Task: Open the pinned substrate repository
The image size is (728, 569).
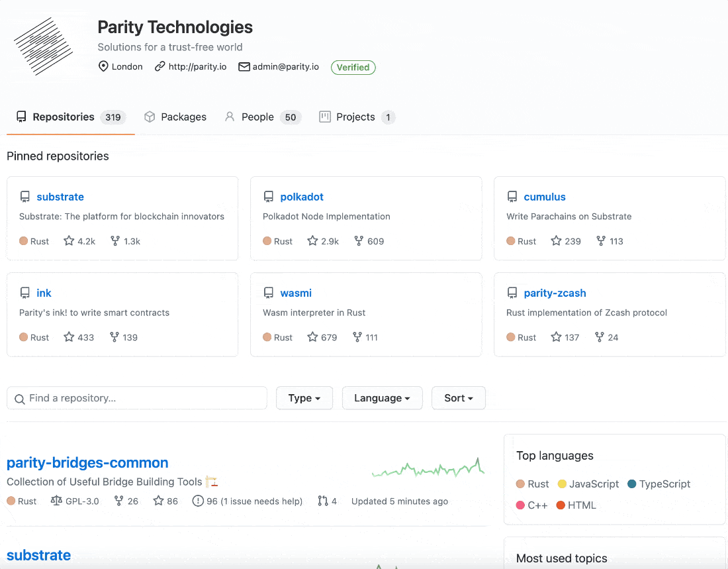Action: point(60,197)
